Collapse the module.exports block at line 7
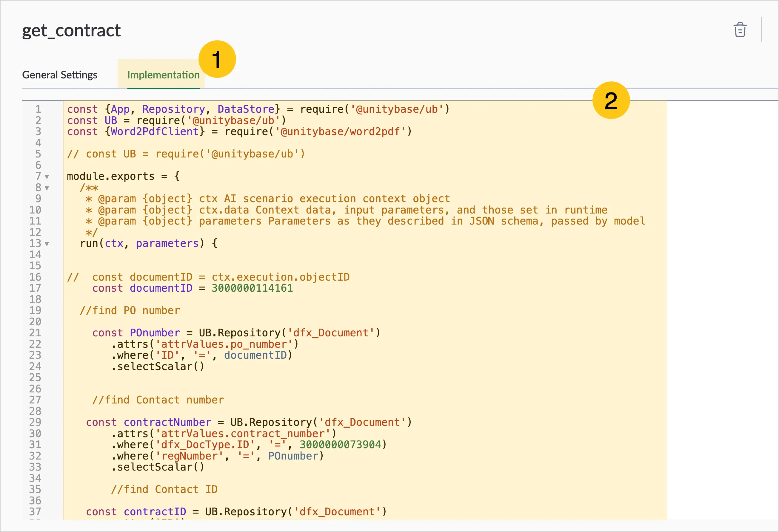This screenshot has width=779, height=532. point(47,177)
